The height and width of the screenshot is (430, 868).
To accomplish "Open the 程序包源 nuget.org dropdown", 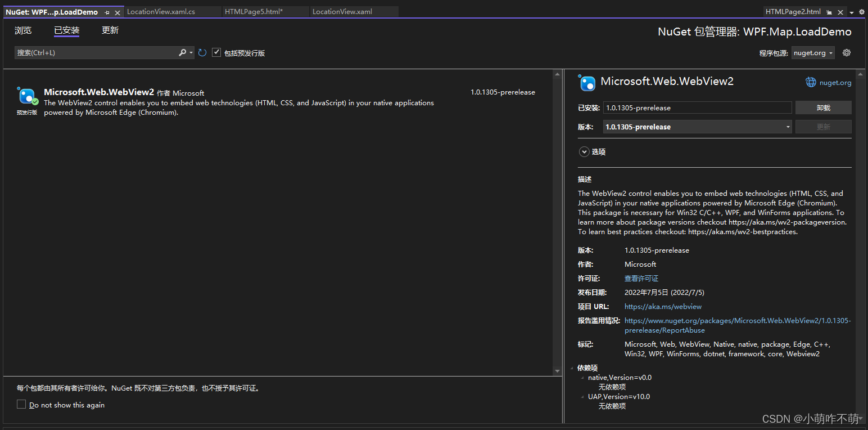I will coord(813,53).
